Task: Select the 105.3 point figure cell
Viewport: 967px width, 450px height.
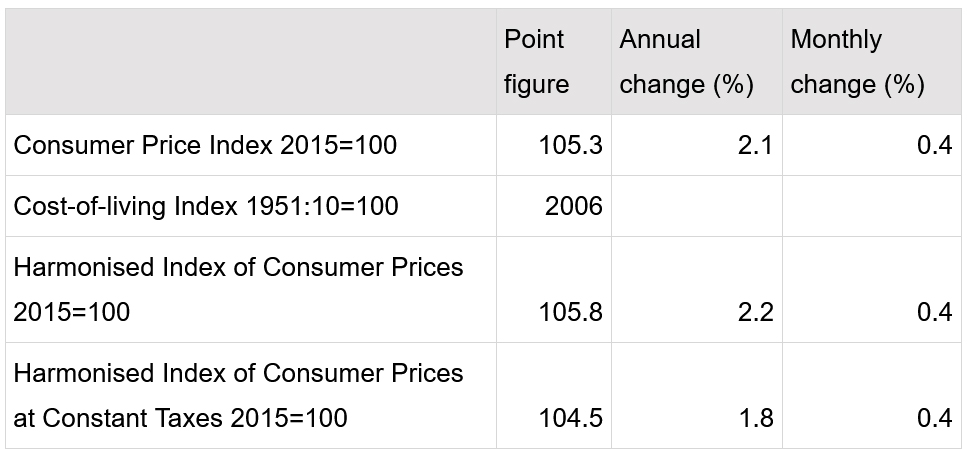Action: tap(554, 145)
